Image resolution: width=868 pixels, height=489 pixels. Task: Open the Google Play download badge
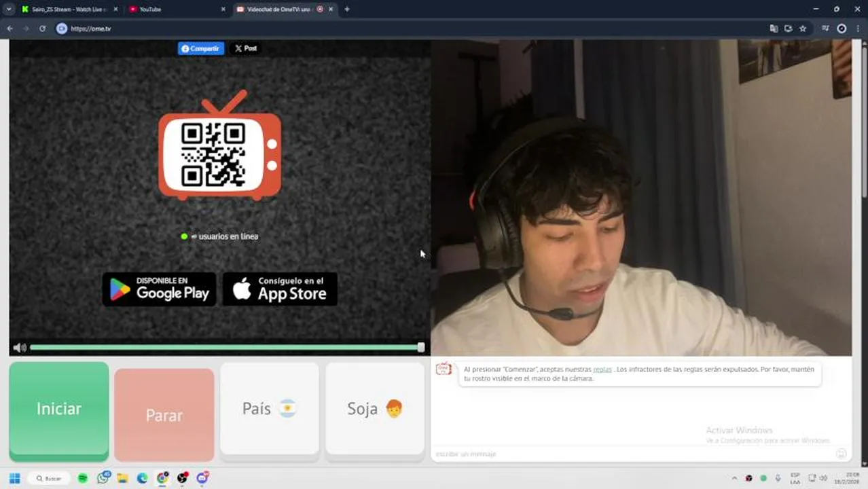160,289
